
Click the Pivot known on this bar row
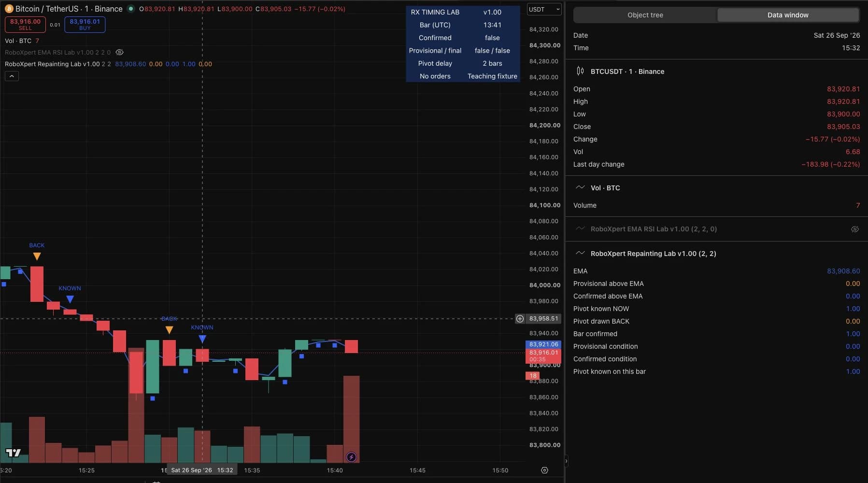click(716, 371)
